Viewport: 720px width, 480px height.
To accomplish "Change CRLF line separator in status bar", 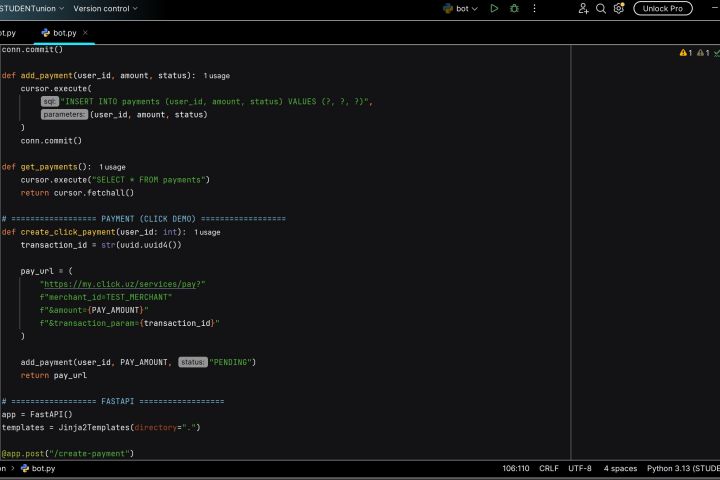I will [x=549, y=469].
